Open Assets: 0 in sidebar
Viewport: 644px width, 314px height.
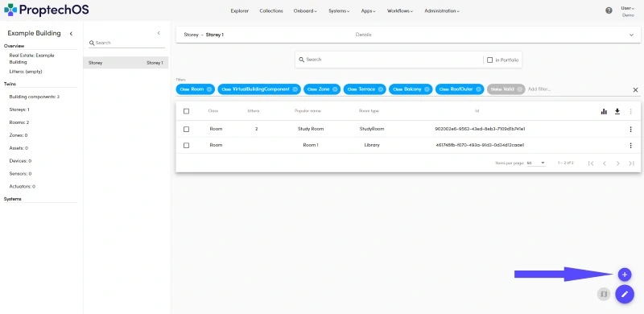tap(19, 148)
